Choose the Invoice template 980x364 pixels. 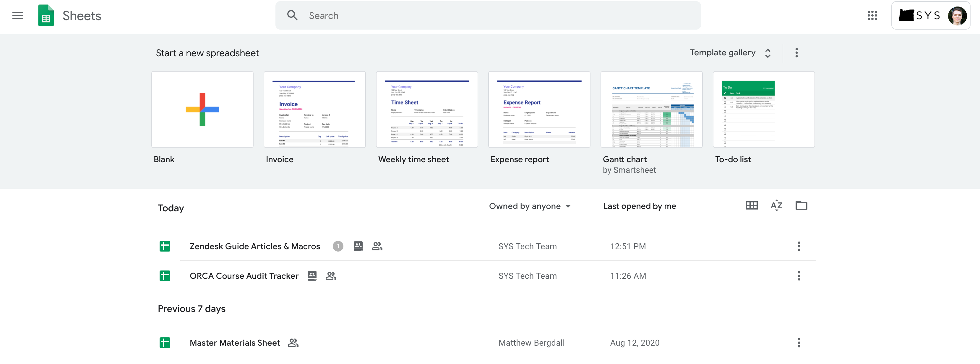pyautogui.click(x=314, y=110)
